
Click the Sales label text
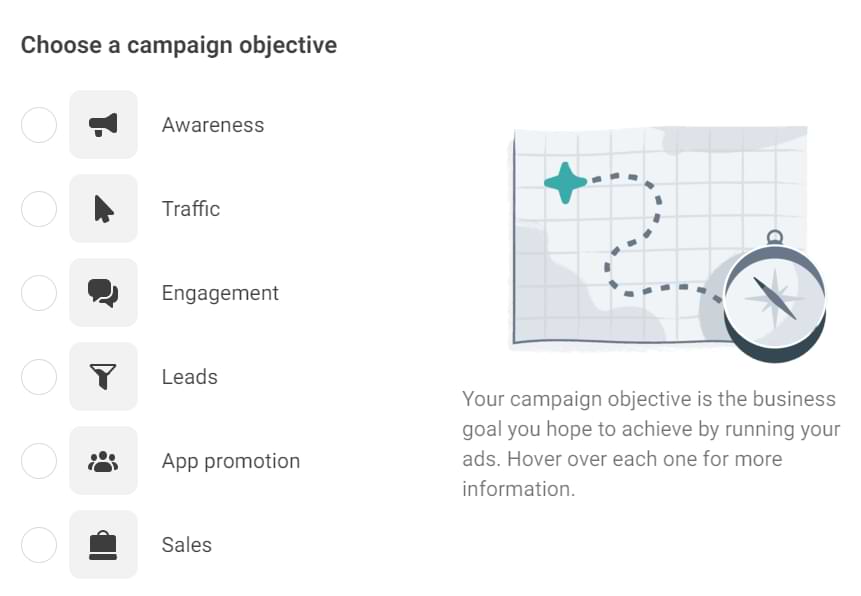(187, 545)
